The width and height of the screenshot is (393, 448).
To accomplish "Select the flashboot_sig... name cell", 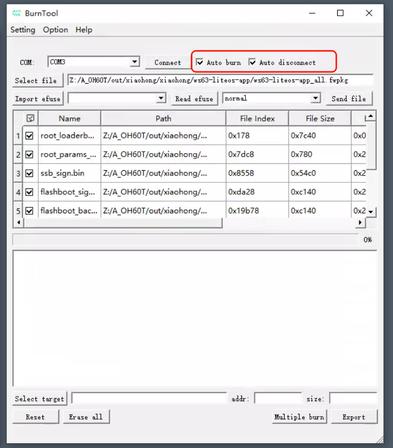I will pos(69,192).
